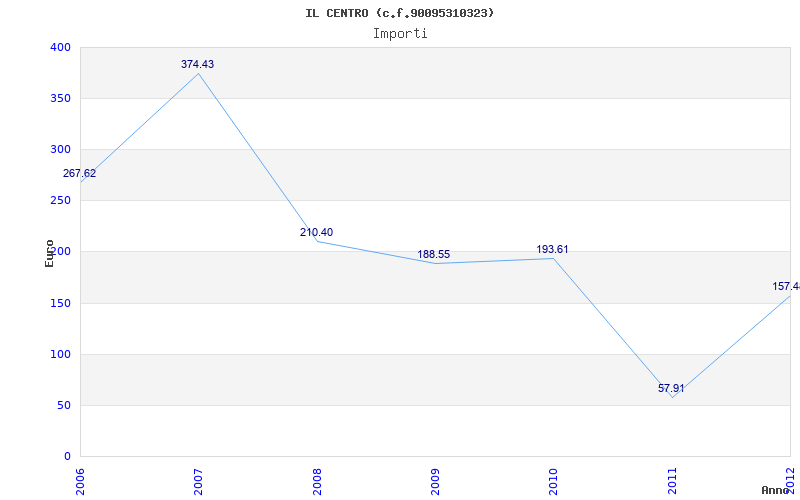Click the 188.55 value label
The height and width of the screenshot is (500, 800).
click(434, 254)
